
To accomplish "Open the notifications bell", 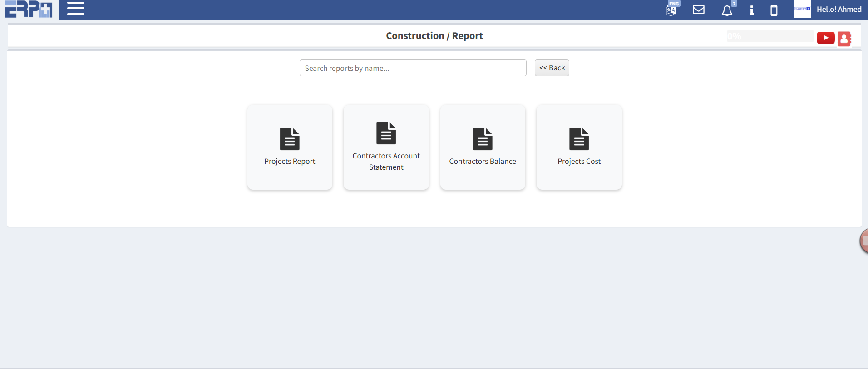I will click(x=727, y=10).
